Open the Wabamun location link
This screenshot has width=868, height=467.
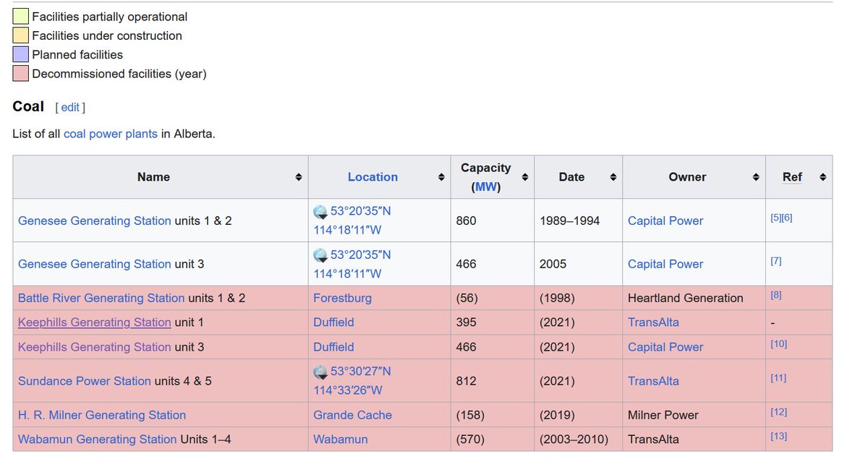341,440
